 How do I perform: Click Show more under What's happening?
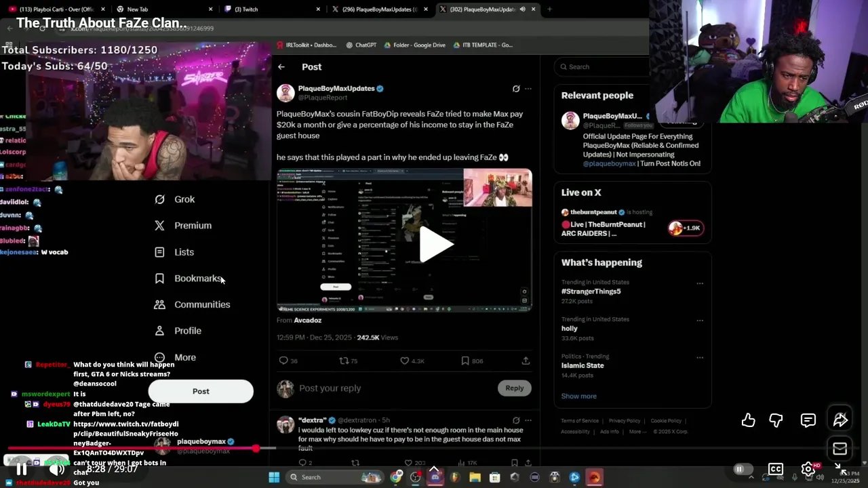tap(579, 396)
